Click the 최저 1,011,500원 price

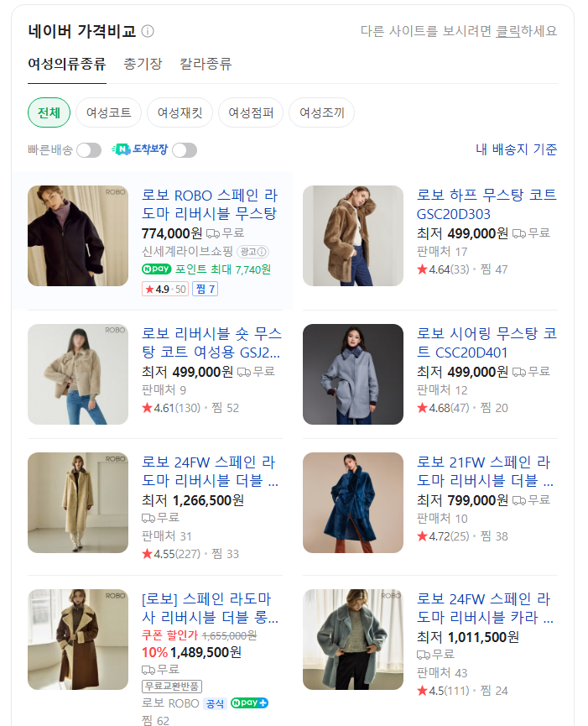pyautogui.click(x=468, y=637)
